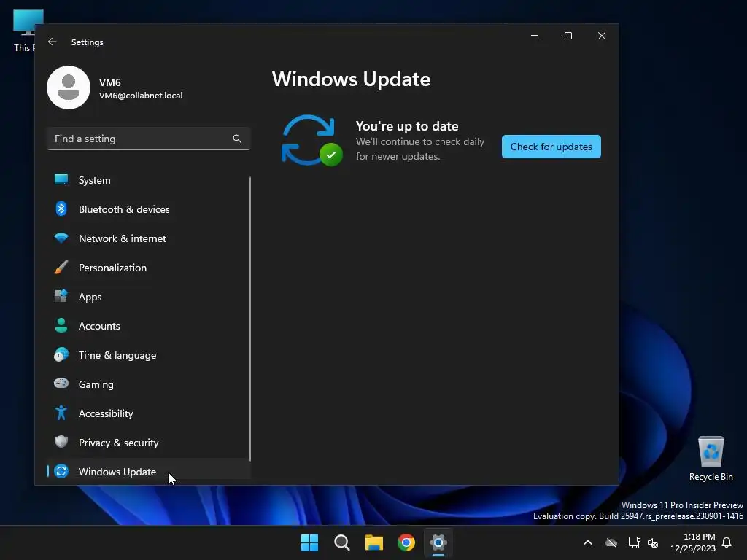Click the System monitor icon in sidebar

(61, 179)
